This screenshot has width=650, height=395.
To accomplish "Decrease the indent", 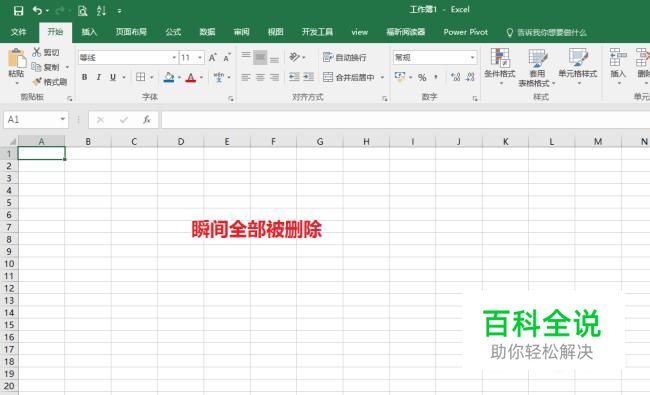I will coord(294,77).
